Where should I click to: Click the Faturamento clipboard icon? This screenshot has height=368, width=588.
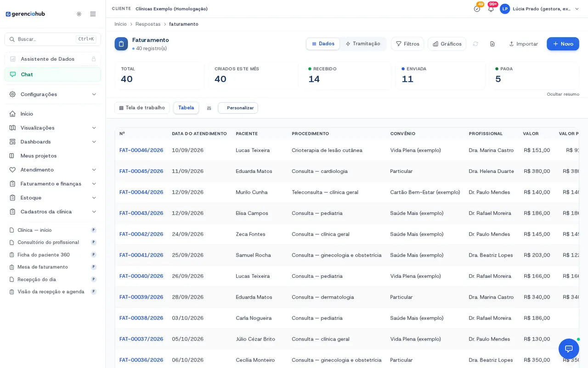pyautogui.click(x=121, y=44)
